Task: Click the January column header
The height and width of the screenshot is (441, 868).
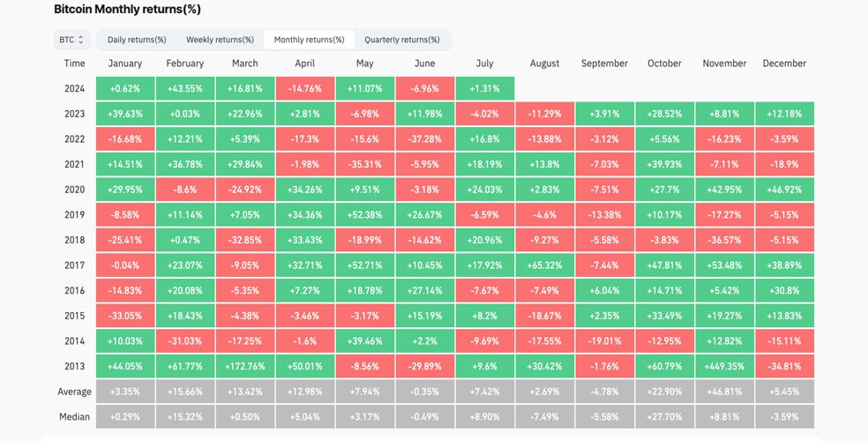Action: coord(125,64)
